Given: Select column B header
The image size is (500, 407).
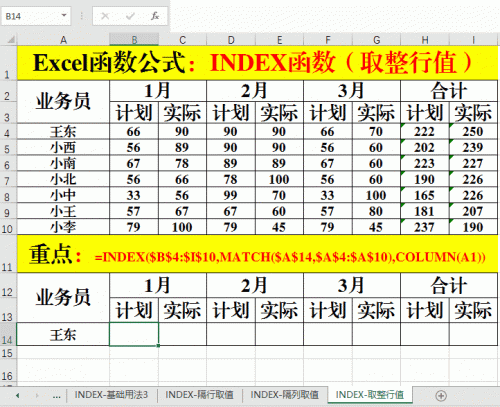Looking at the screenshot, I should click(x=134, y=40).
